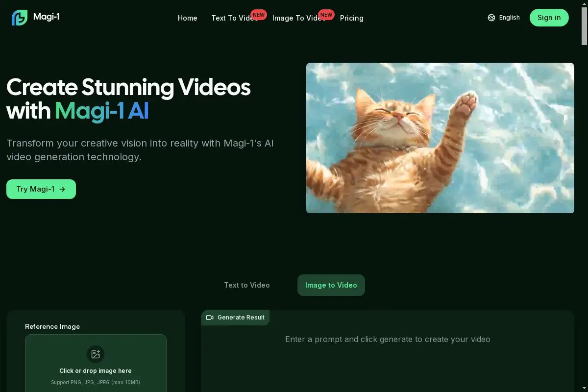Click the NEW badge on Text To Video
Screen dimensions: 588x392
click(259, 15)
